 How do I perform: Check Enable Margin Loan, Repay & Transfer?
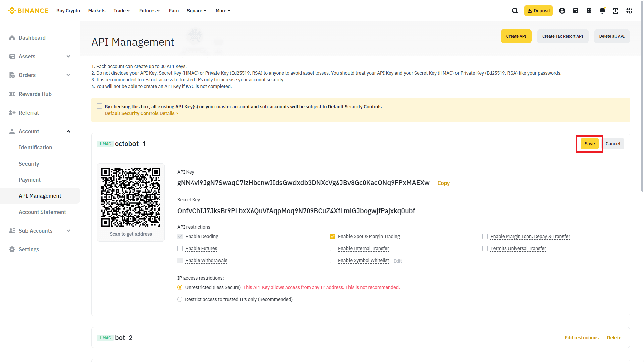pyautogui.click(x=485, y=236)
